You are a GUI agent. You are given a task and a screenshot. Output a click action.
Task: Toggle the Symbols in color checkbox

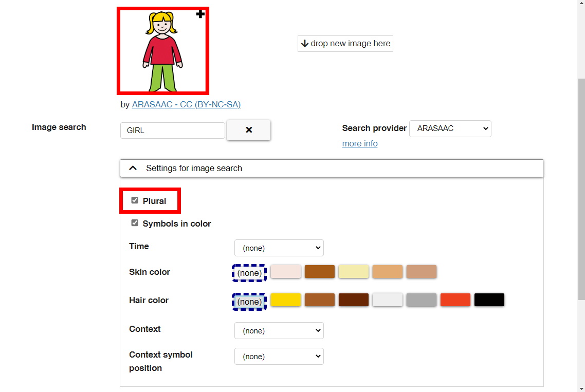pos(135,223)
